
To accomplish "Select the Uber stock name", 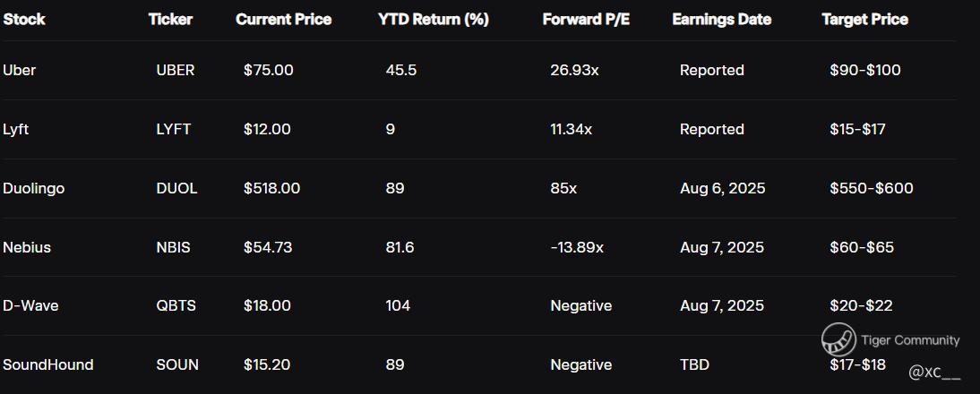I will tap(19, 70).
